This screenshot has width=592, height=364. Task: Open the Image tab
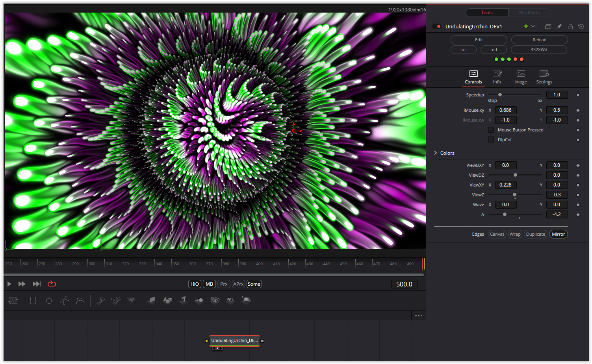pos(521,78)
